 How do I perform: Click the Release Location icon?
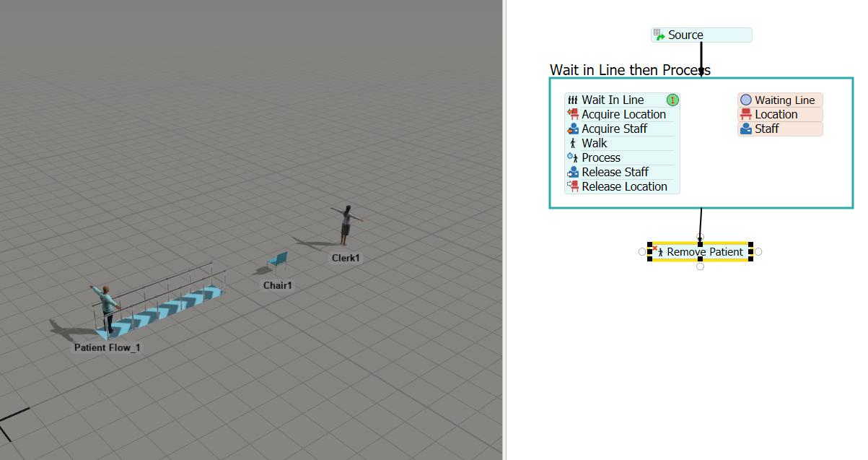pos(573,186)
